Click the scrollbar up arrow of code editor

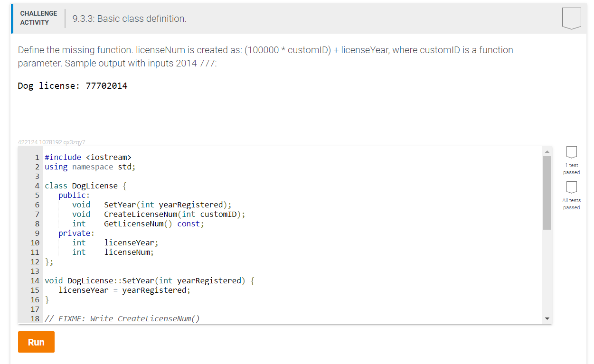(x=547, y=150)
